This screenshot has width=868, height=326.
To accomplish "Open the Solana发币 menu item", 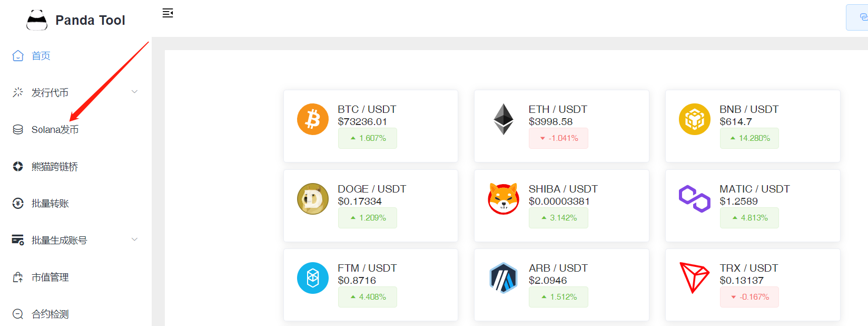I will [x=55, y=130].
